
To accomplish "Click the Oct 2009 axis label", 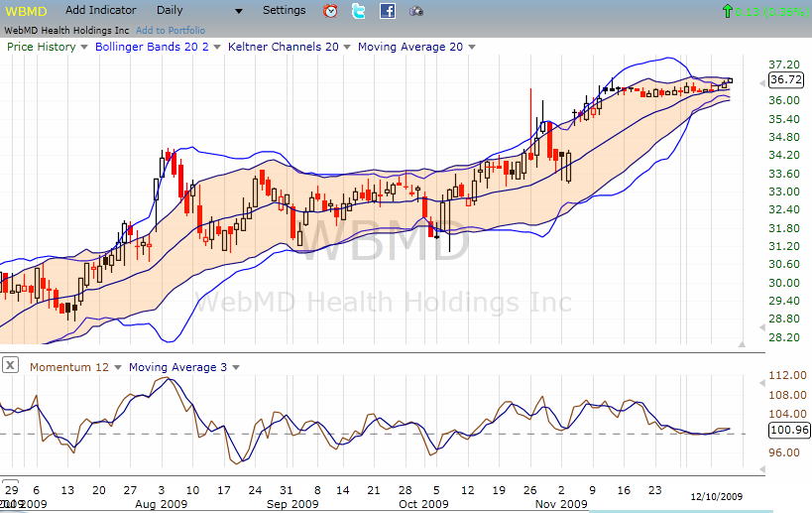I will [423, 504].
